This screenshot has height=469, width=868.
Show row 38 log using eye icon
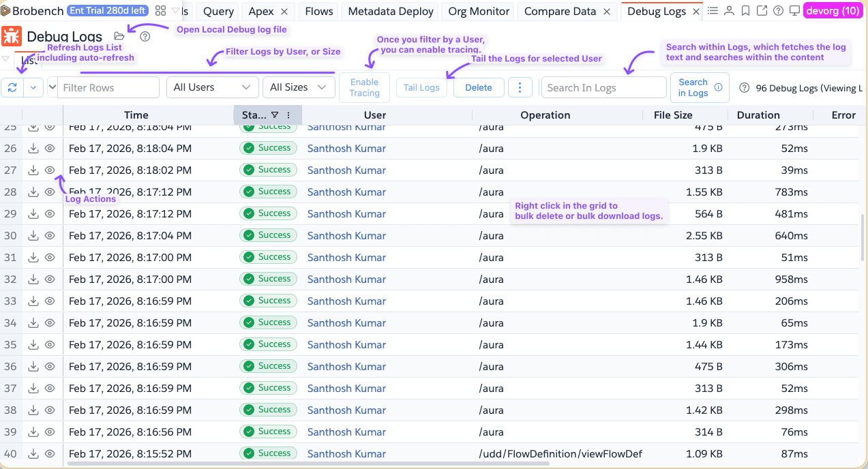[50, 410]
